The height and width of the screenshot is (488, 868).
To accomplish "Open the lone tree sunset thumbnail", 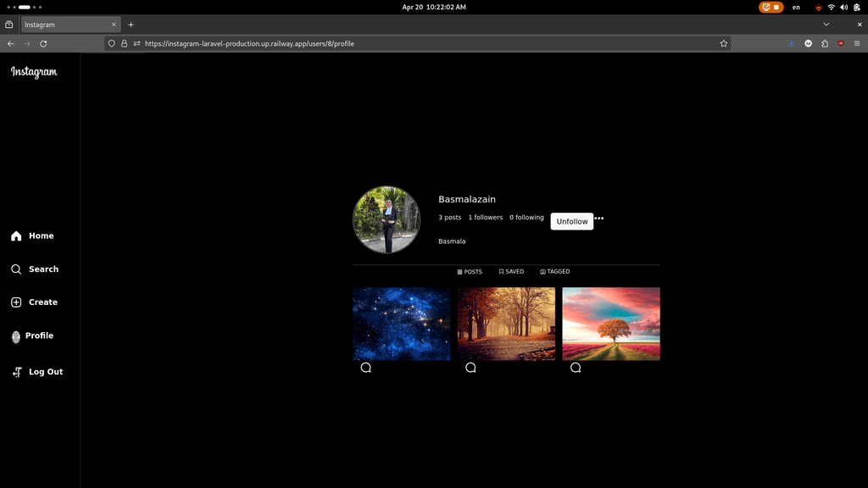I will point(611,324).
